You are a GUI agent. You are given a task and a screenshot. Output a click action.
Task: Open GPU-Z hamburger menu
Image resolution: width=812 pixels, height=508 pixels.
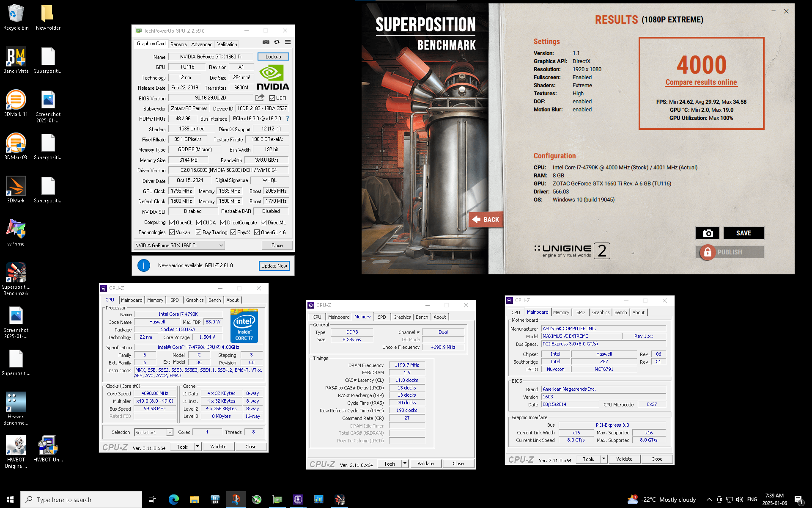tap(288, 42)
